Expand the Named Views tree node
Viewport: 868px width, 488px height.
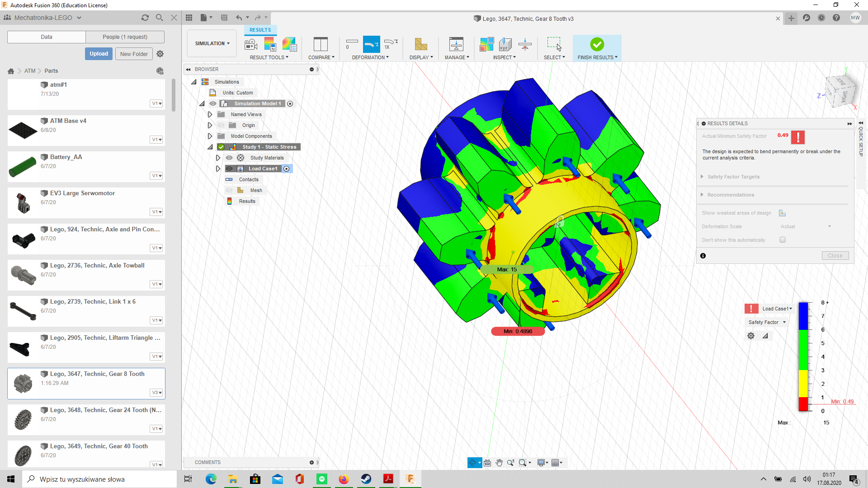tap(210, 114)
